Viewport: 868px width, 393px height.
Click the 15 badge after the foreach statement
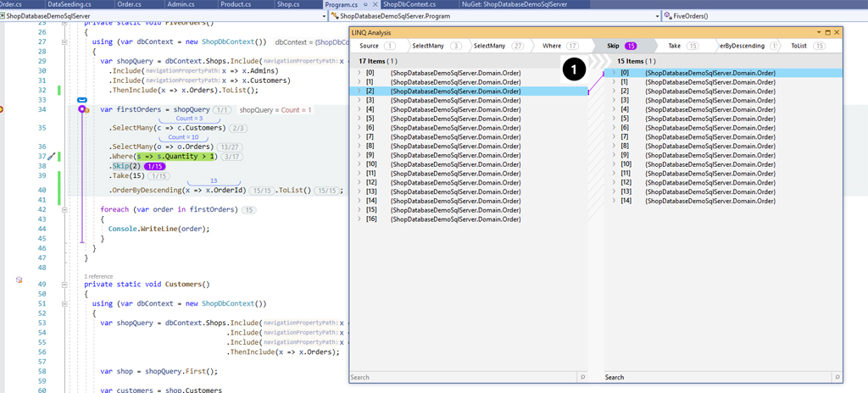tap(250, 210)
